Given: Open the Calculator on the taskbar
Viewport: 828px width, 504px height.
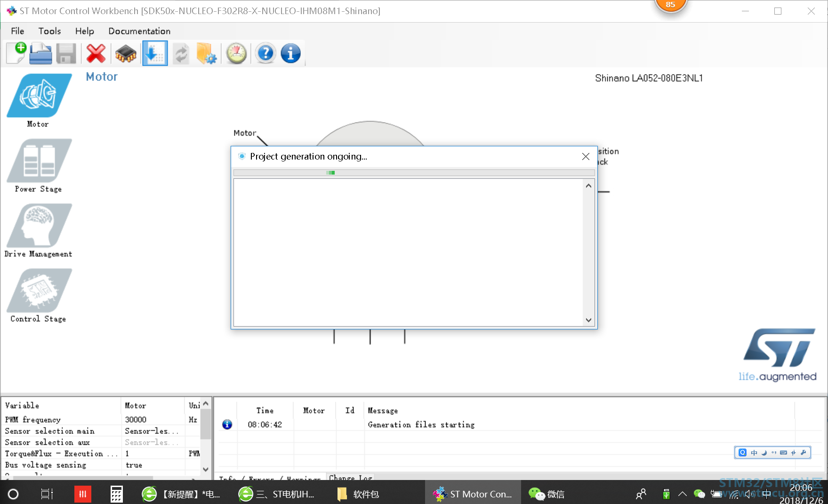Looking at the screenshot, I should click(116, 494).
